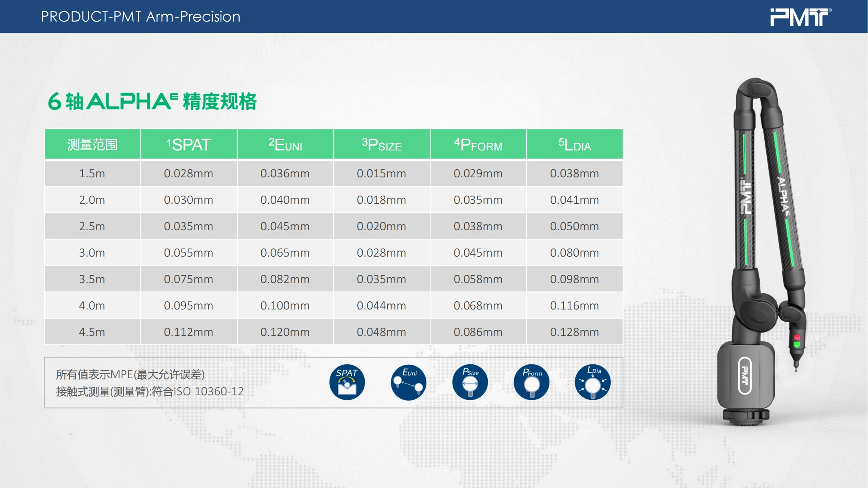868x488 pixels.
Task: Click the 测量范围 header cell
Action: tap(92, 144)
